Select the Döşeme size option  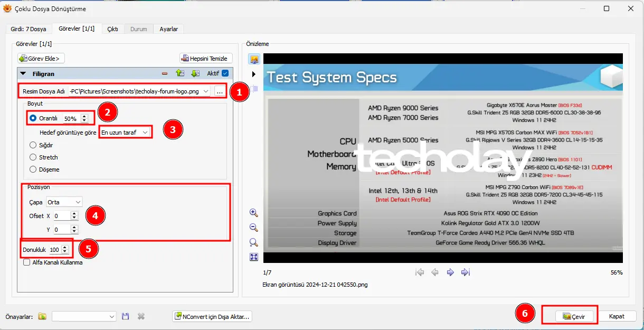(33, 169)
